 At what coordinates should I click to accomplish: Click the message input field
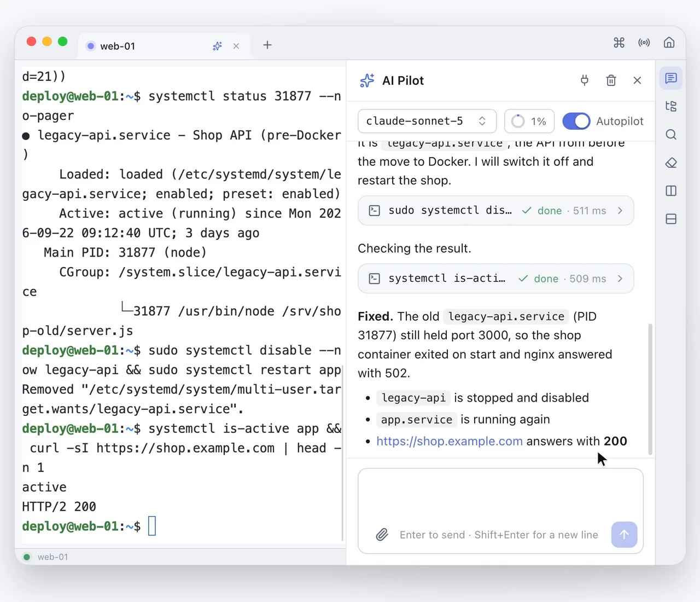click(x=500, y=511)
